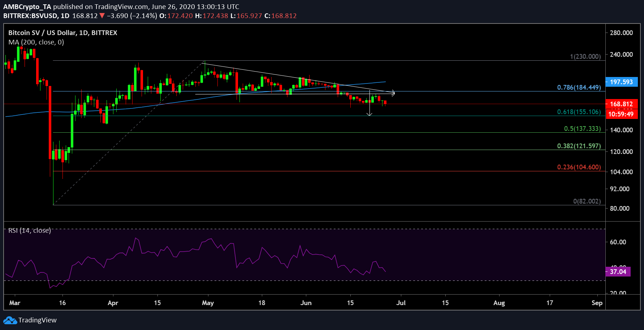The image size is (644, 330).
Task: Click the TradingView text label
Action: pyautogui.click(x=38, y=320)
